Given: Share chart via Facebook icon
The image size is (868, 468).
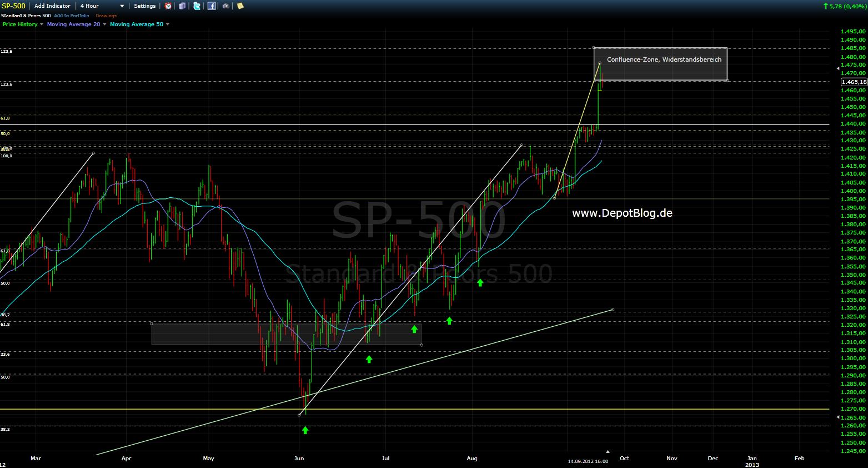Looking at the screenshot, I should click(x=212, y=6).
